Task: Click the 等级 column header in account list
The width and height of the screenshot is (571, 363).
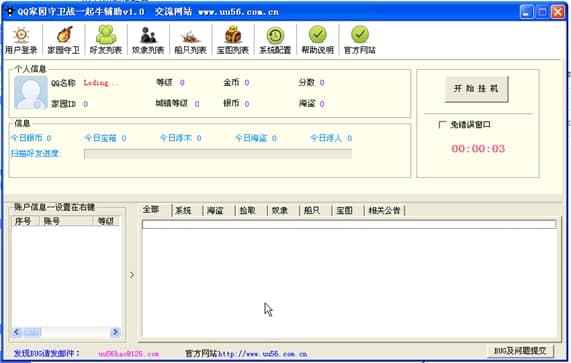Action: pyautogui.click(x=106, y=221)
